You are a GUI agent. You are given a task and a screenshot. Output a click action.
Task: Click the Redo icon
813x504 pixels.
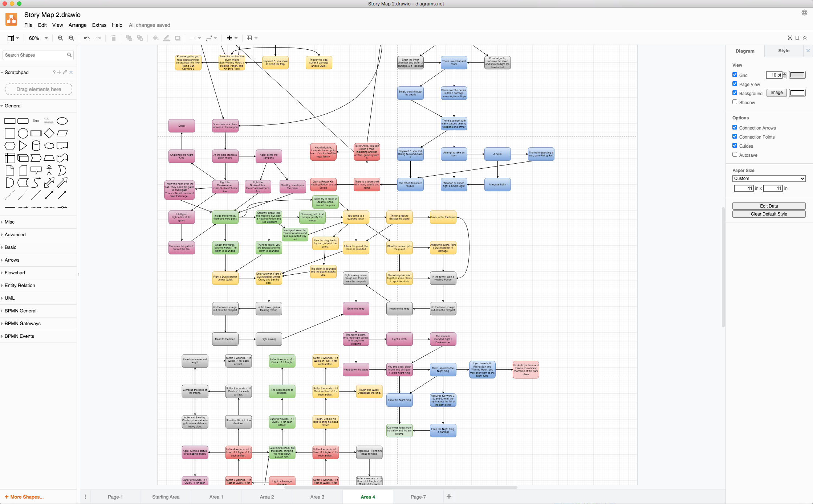click(98, 38)
